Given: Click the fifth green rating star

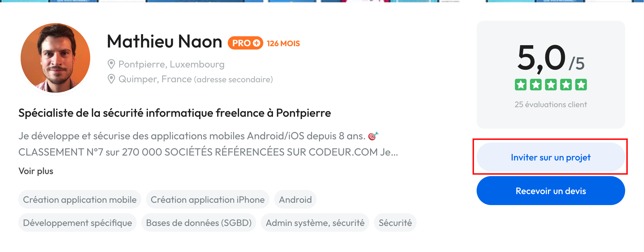Looking at the screenshot, I should click(x=581, y=85).
